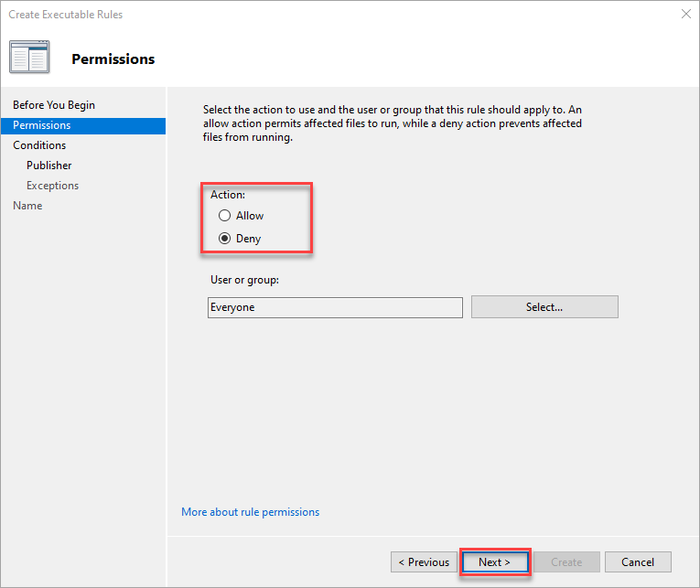The height and width of the screenshot is (588, 700).
Task: Go to Before You Begin step
Action: (54, 105)
